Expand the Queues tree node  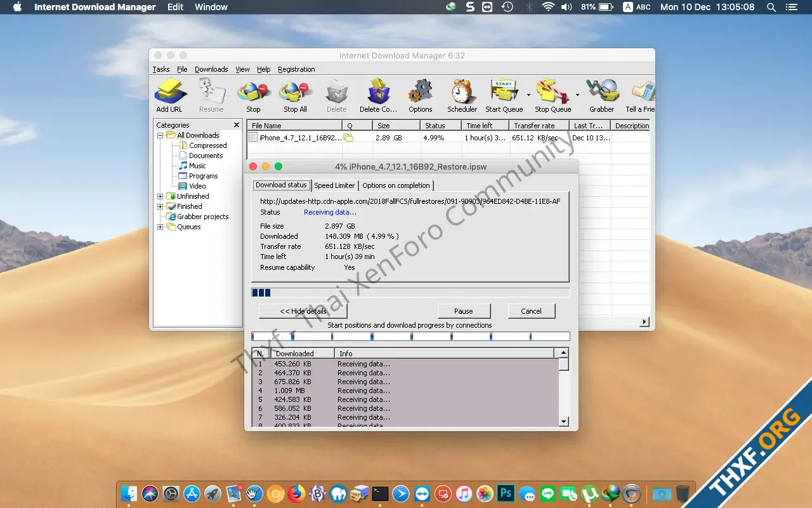(x=160, y=227)
